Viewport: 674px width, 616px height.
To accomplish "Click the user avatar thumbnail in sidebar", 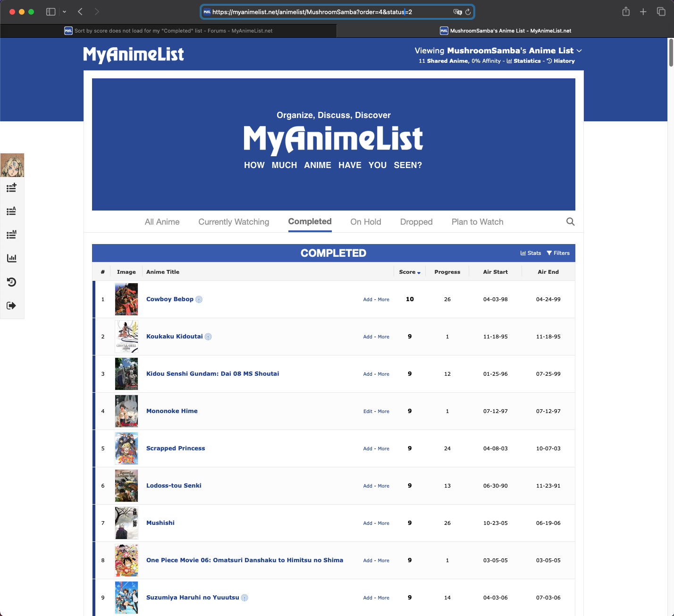I will coord(12,165).
